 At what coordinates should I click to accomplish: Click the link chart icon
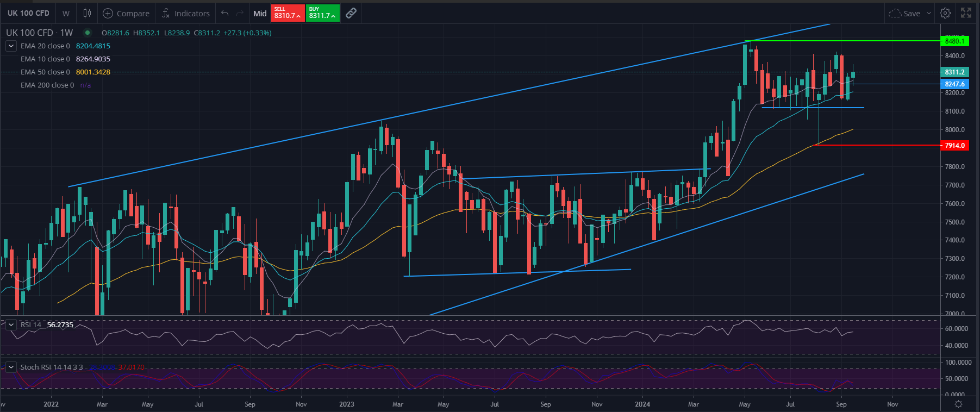coord(351,13)
